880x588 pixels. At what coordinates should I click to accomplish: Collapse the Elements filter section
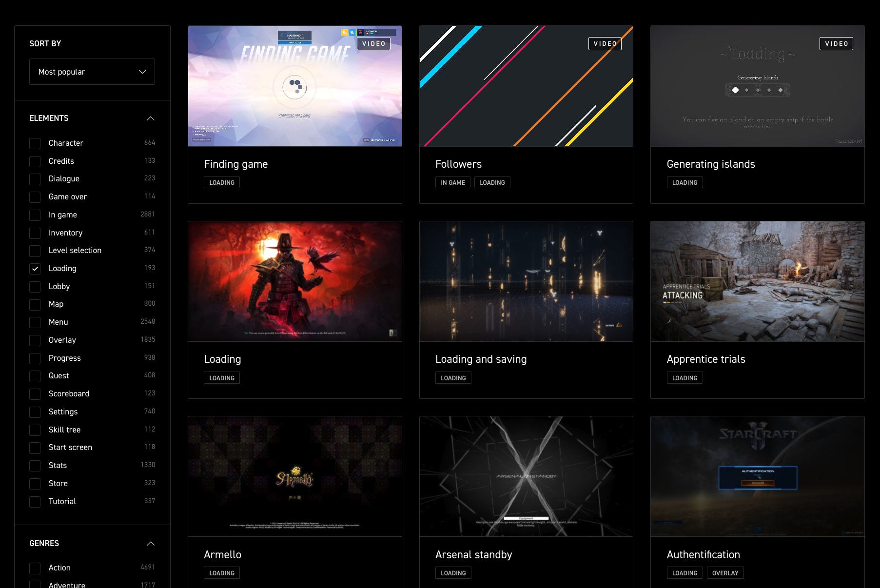(x=151, y=118)
